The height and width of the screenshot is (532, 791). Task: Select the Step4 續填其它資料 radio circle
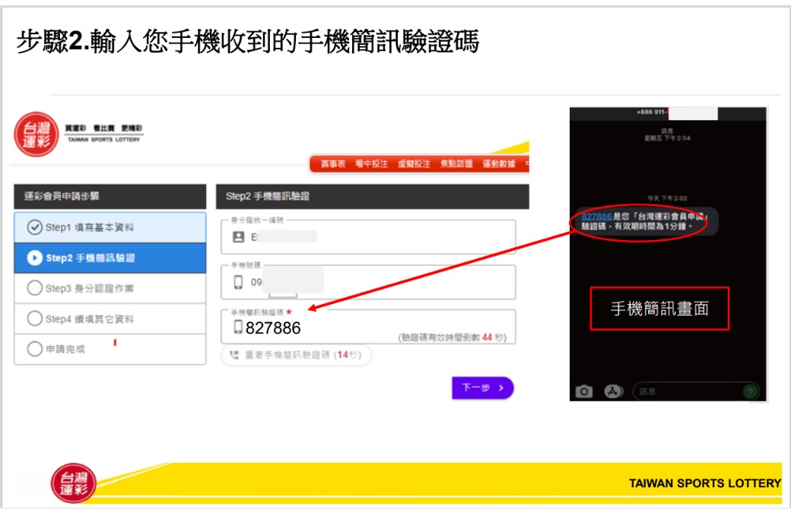34,318
